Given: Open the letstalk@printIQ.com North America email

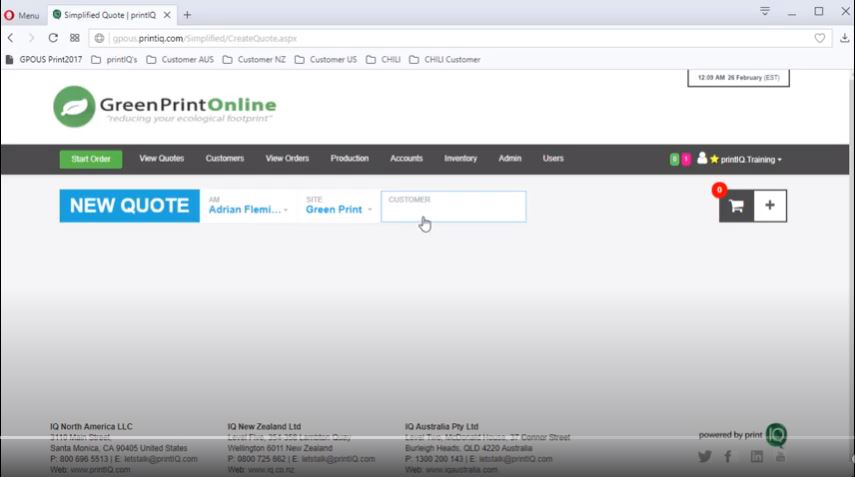Looking at the screenshot, I should tap(160, 459).
